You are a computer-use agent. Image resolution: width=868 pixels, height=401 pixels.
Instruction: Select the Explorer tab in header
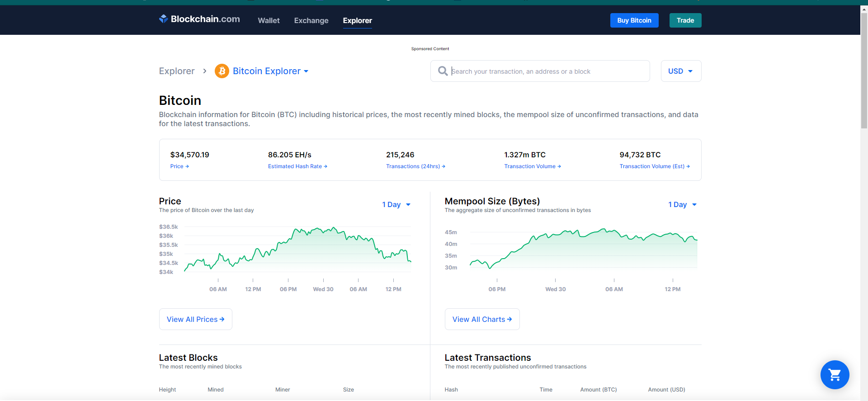[x=357, y=20]
